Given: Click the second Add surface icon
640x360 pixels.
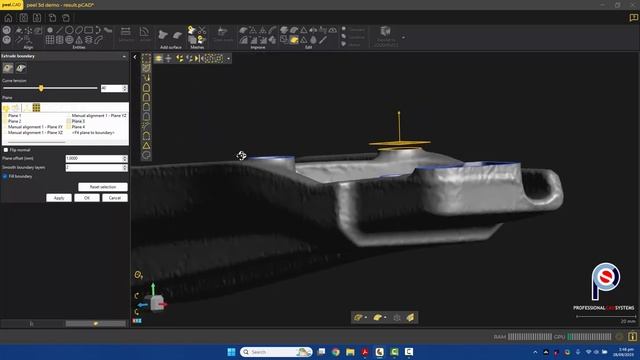Looking at the screenshot, I should [x=177, y=35].
